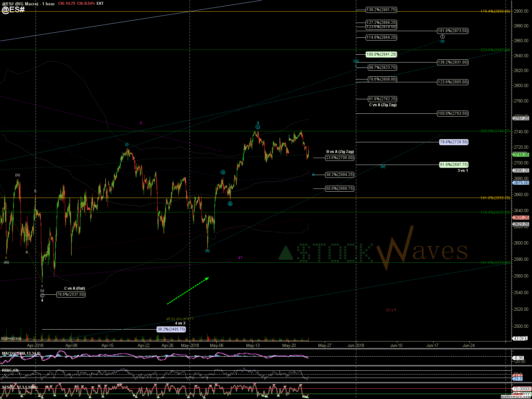Click the green dashed trend arrow
The image size is (532, 399).
tap(188, 291)
